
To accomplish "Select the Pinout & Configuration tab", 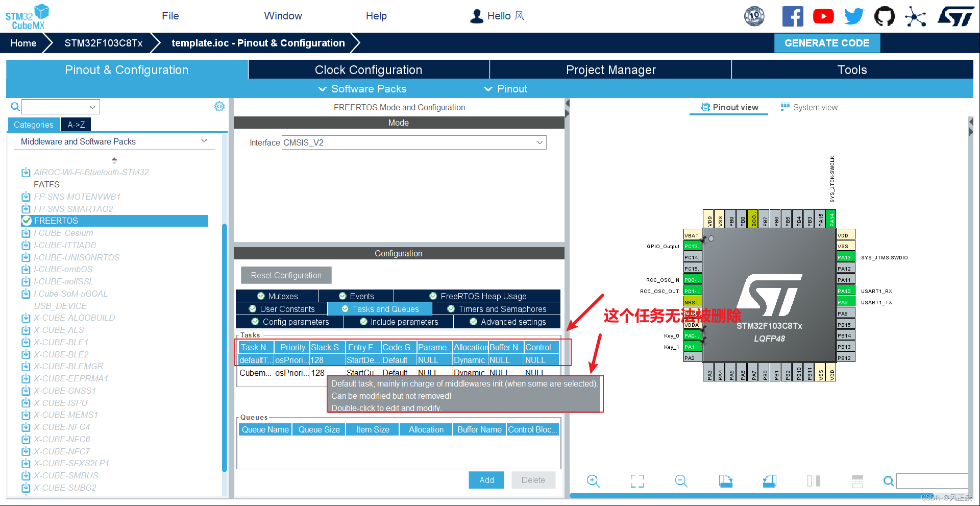I will pos(127,70).
